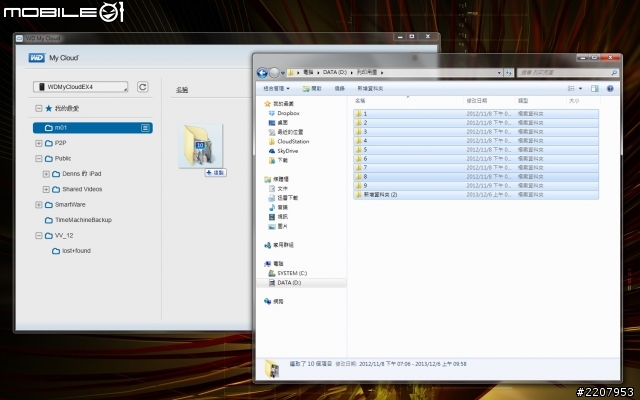Select folder named 4 in file list
The height and width of the screenshot is (400, 640).
476,141
